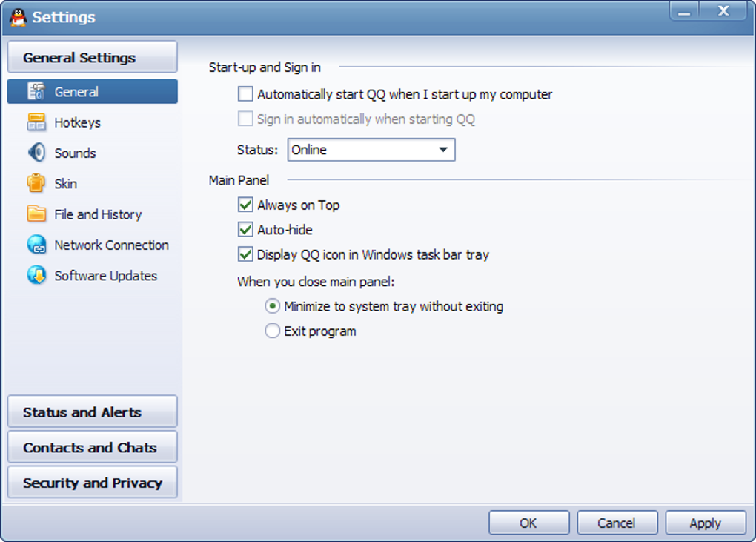The image size is (756, 542).
Task: Uncheck Display QQ icon in task bar tray
Action: [245, 254]
